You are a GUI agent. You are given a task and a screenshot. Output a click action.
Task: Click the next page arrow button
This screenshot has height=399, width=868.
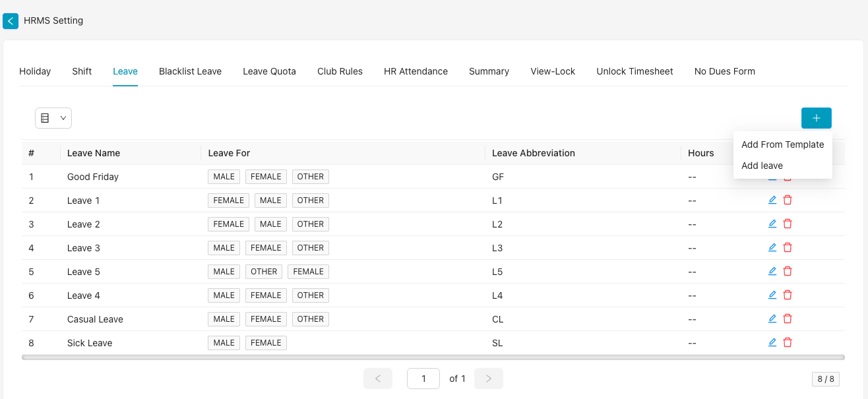click(488, 378)
